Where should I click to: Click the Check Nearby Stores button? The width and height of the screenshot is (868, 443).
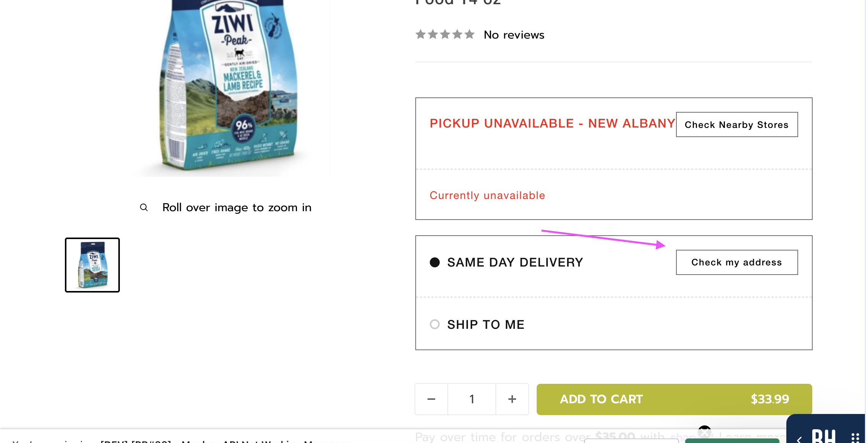737,124
